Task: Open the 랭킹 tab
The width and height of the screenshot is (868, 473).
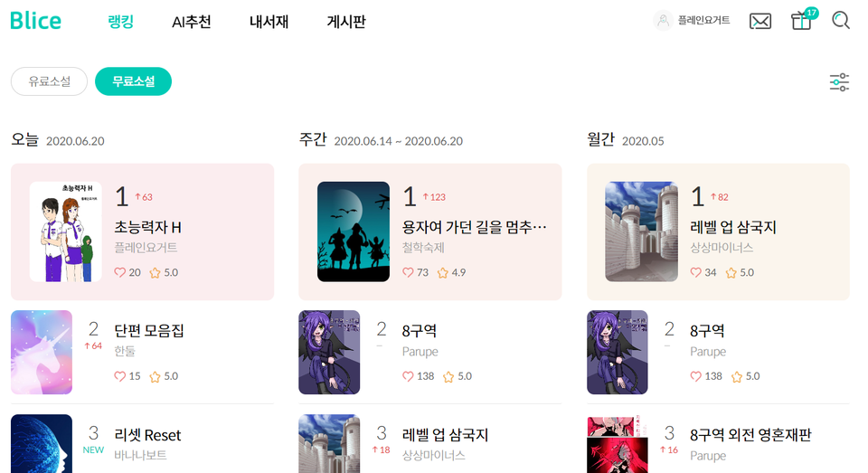Action: click(x=120, y=22)
